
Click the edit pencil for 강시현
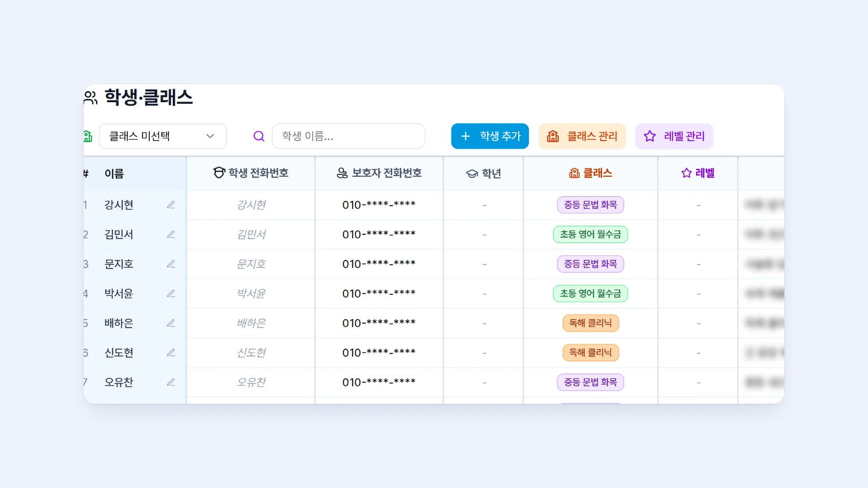171,205
